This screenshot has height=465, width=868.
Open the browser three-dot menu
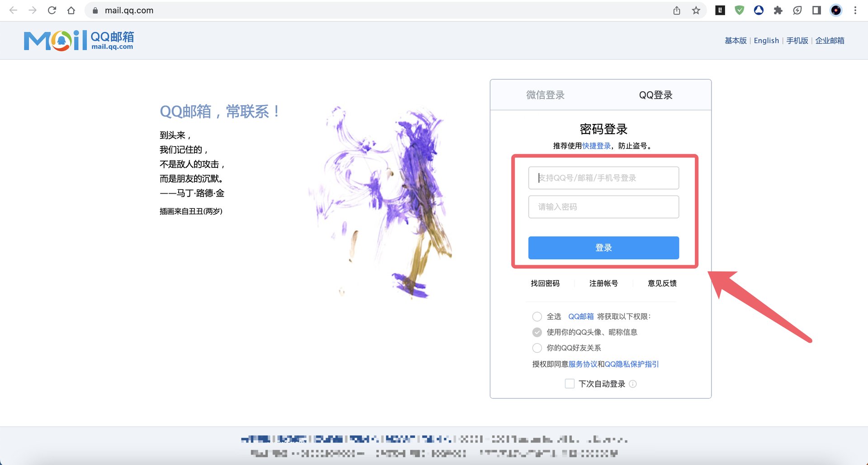coord(855,10)
